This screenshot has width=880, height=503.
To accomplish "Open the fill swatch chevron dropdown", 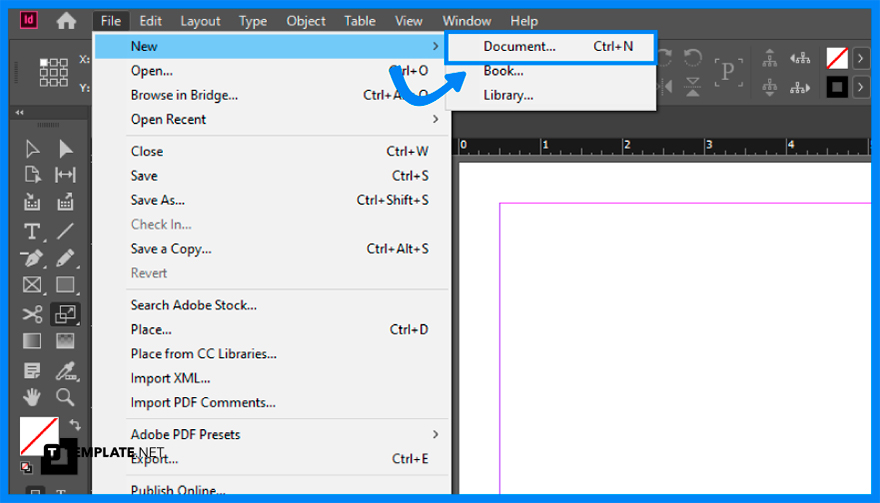I will 860,58.
